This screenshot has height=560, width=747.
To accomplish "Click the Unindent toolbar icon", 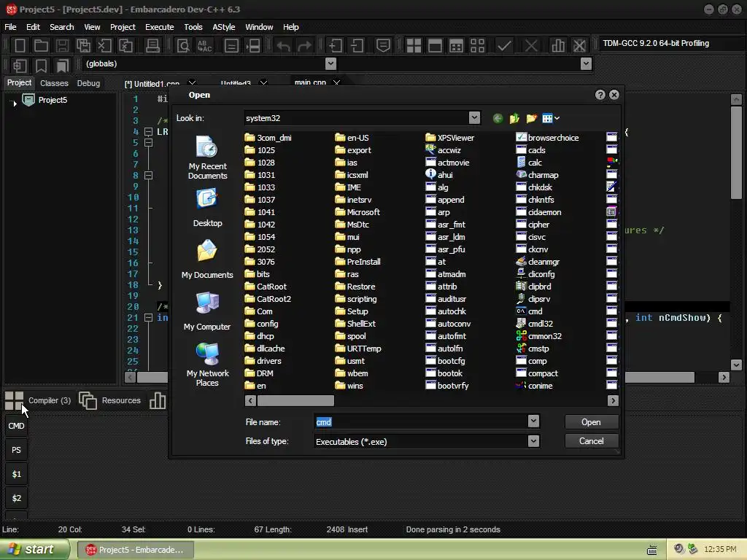I will [x=357, y=46].
